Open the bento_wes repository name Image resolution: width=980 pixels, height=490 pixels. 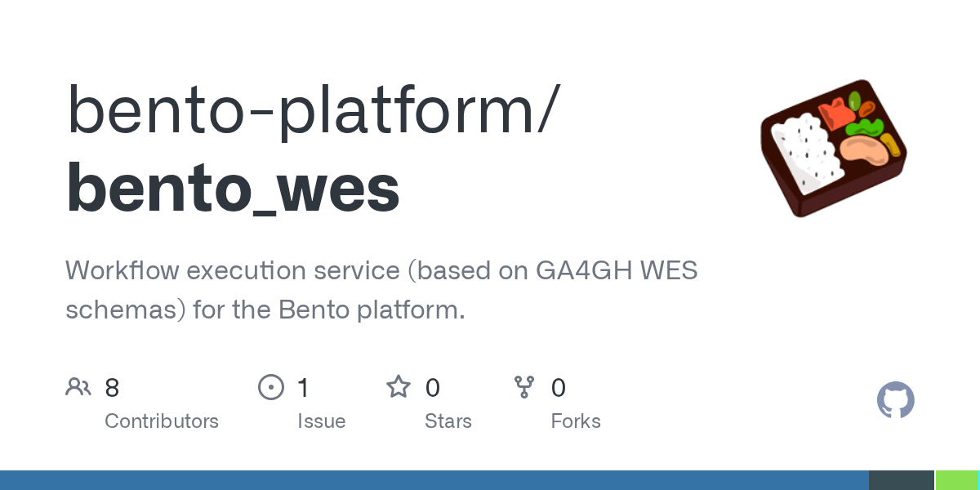[233, 188]
